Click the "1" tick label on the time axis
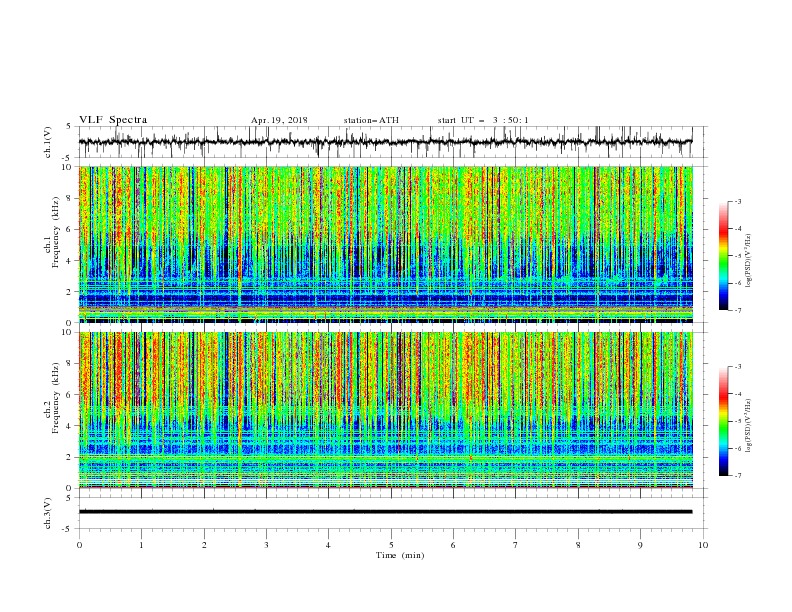The image size is (792, 612). (x=141, y=545)
